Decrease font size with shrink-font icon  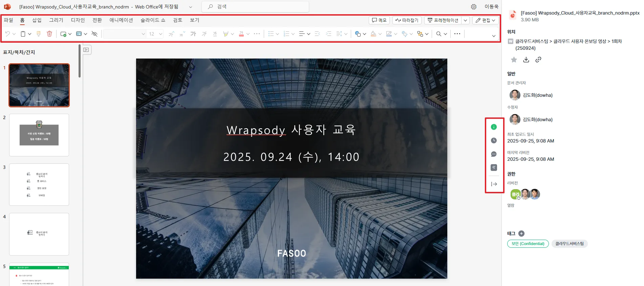pos(183,34)
